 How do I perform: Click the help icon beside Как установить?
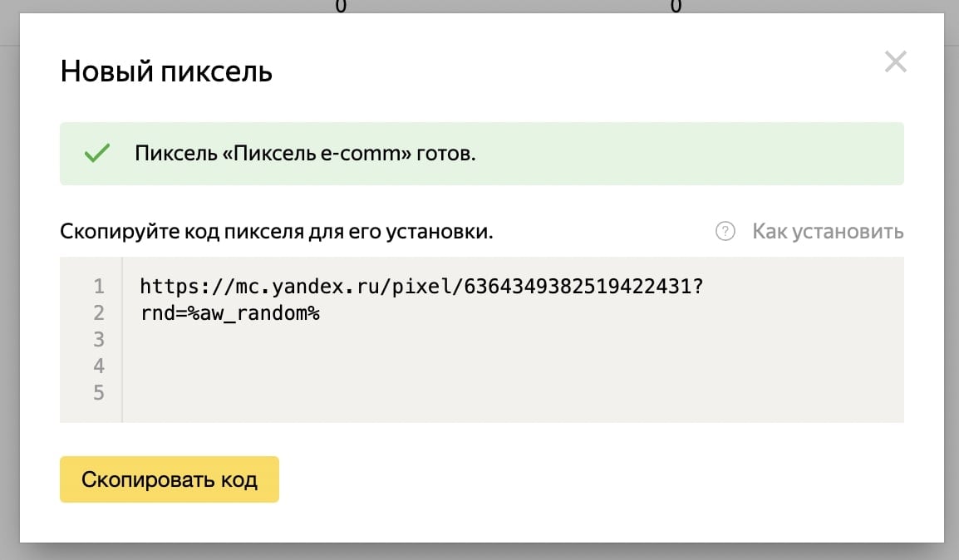coord(725,232)
